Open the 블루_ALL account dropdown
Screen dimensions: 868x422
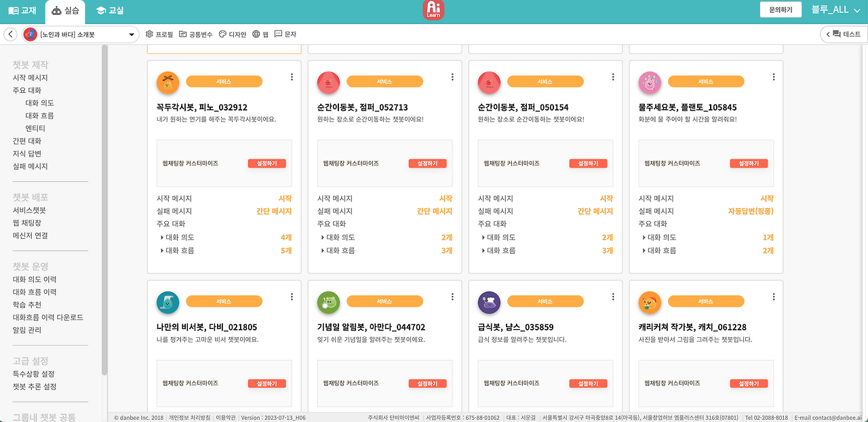pyautogui.click(x=835, y=10)
